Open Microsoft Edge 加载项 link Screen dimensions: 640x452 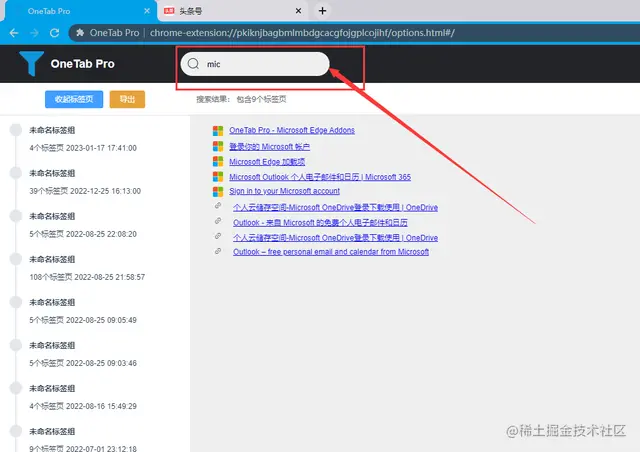267,162
